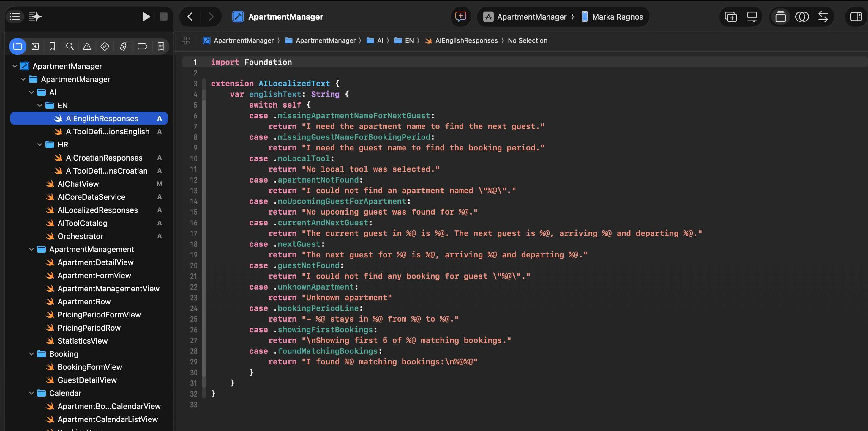Screen dimensions: 868x431
Task: Open the source control navigator tab
Action: (35, 47)
